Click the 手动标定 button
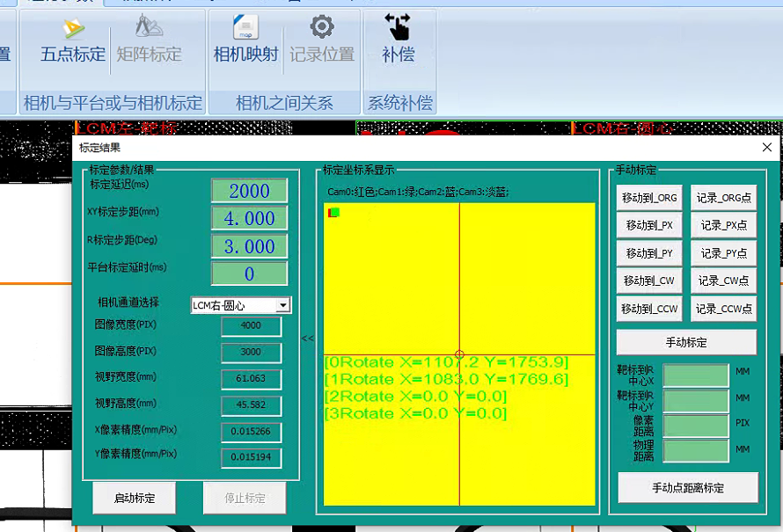783x532 pixels. click(686, 342)
